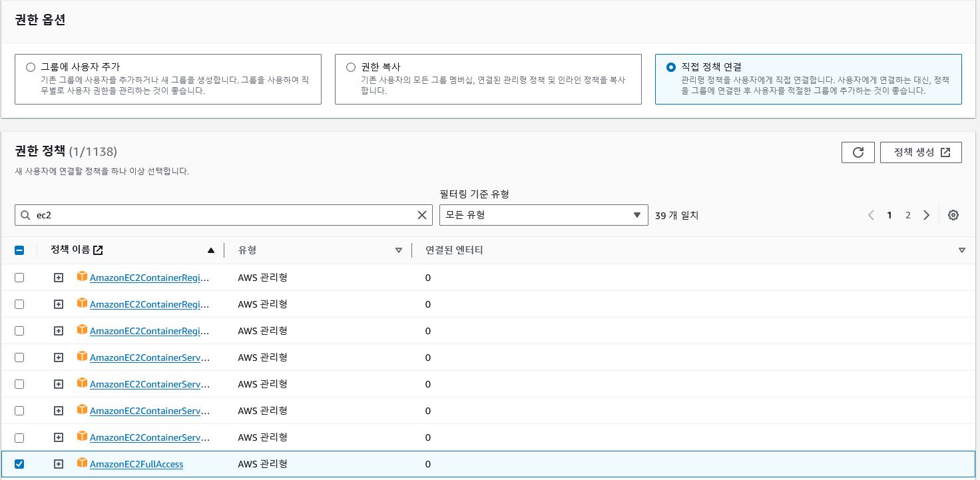Clear the ec2 search with the X icon

422,215
